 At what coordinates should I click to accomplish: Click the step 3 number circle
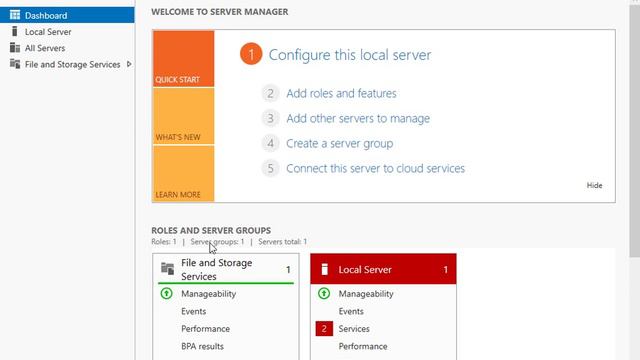pos(270,118)
